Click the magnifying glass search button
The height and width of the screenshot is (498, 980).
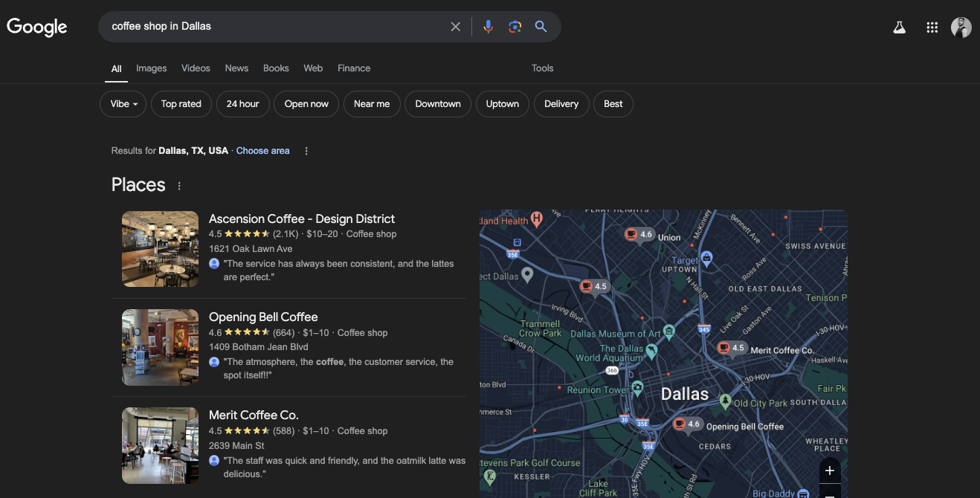click(x=541, y=27)
